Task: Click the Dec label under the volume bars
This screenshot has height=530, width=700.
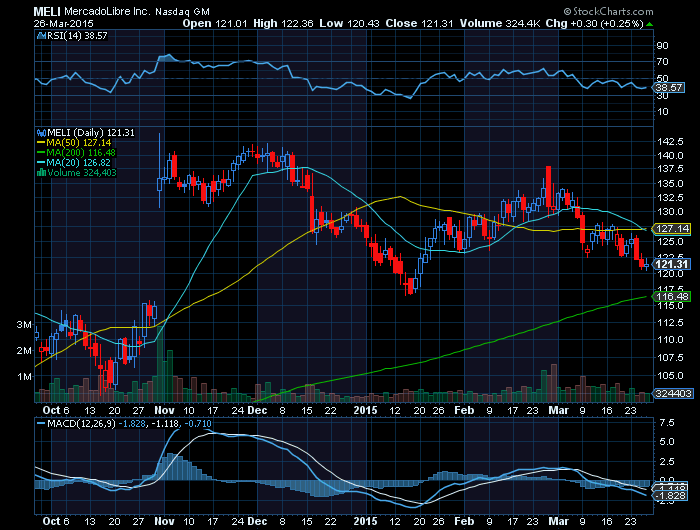Action: 258,410
